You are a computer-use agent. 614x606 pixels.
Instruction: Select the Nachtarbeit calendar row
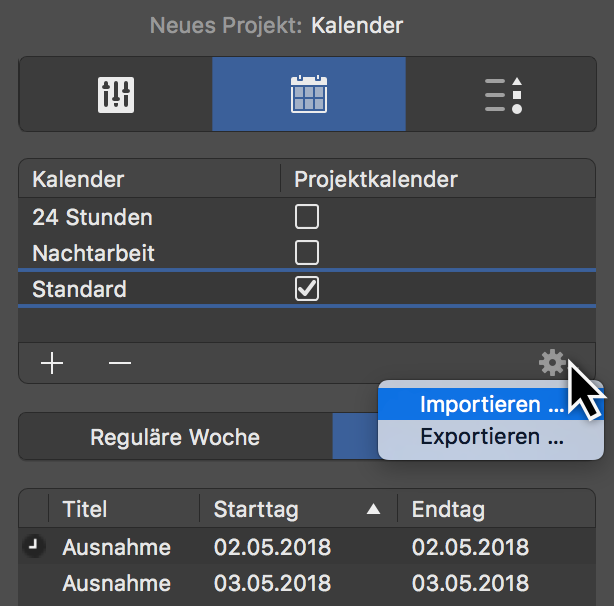coord(93,252)
